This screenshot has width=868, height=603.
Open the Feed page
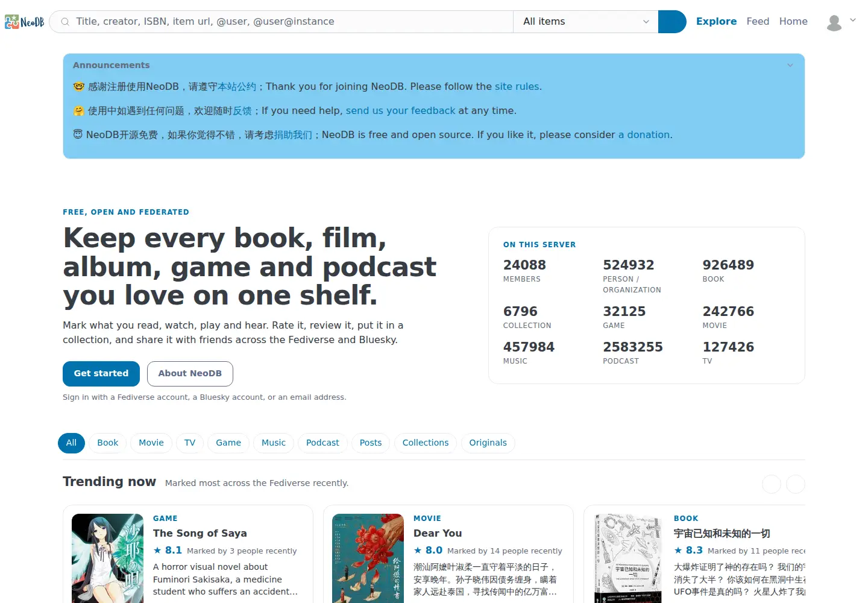(758, 21)
